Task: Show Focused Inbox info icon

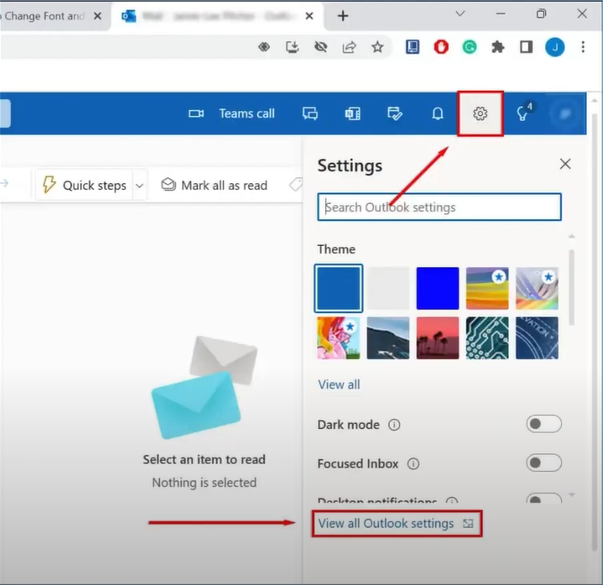Action: coord(413,463)
